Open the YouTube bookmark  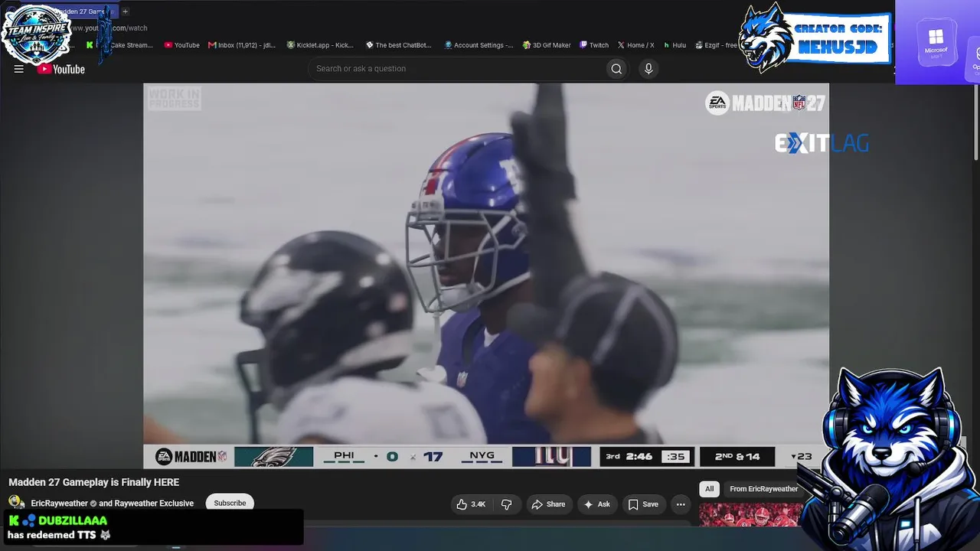(x=181, y=45)
